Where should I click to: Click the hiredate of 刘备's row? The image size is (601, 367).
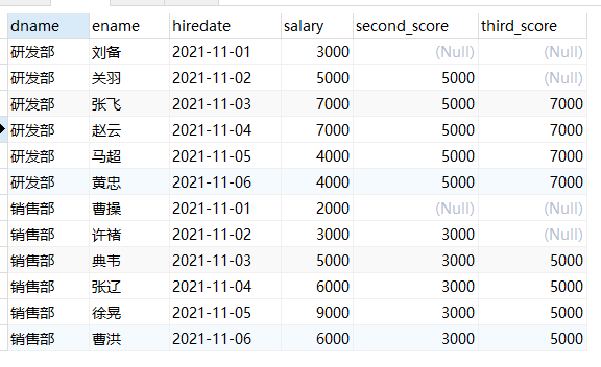(225, 52)
